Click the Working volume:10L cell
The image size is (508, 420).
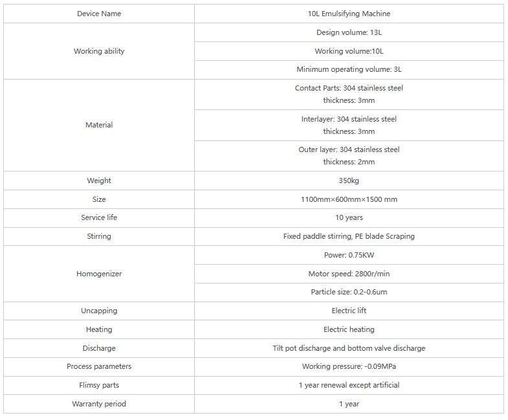click(x=349, y=51)
